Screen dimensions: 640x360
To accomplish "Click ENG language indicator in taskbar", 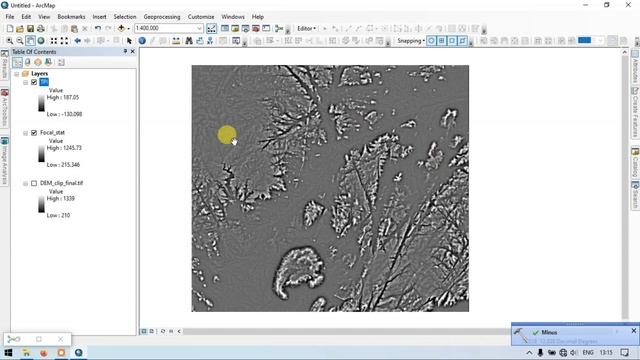I will coord(588,352).
